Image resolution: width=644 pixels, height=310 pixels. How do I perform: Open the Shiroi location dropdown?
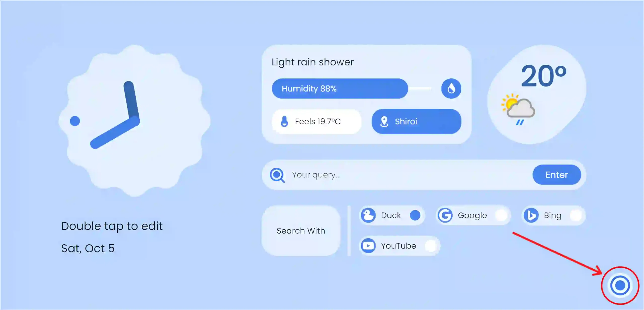coord(416,121)
